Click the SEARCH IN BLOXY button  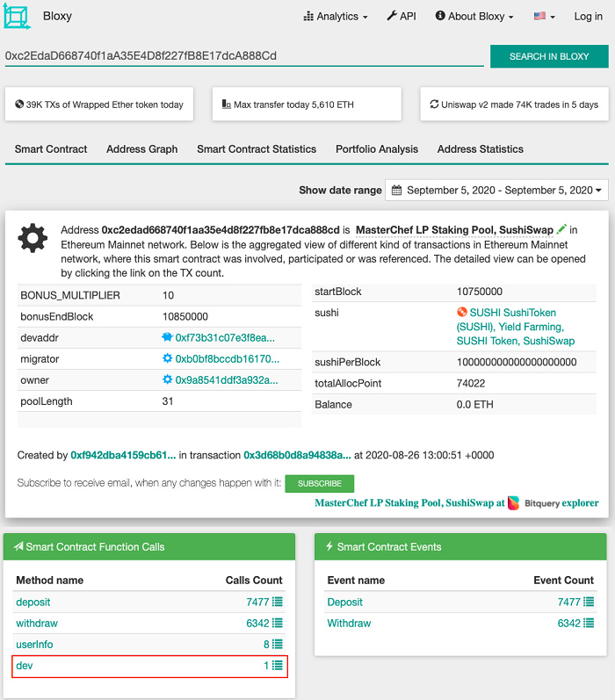549,56
